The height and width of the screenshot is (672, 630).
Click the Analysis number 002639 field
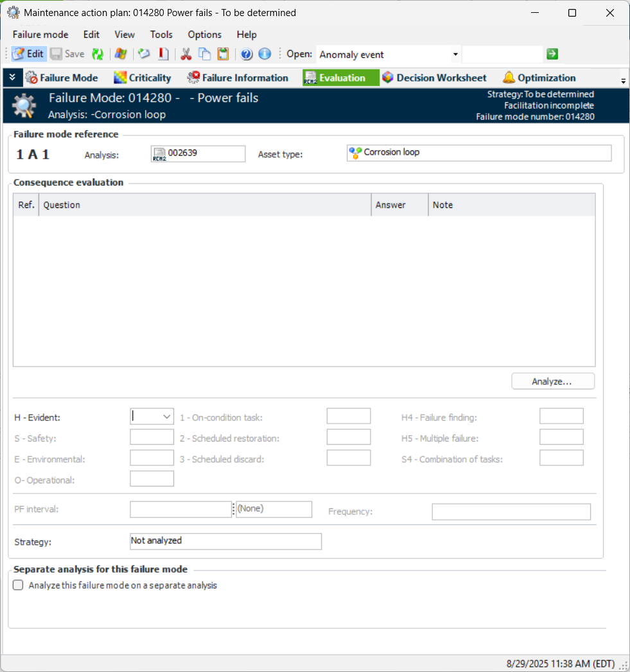pyautogui.click(x=198, y=153)
